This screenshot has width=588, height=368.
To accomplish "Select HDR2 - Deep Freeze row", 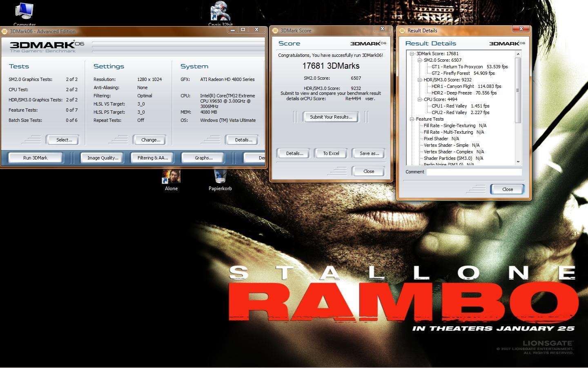I will tap(464, 93).
